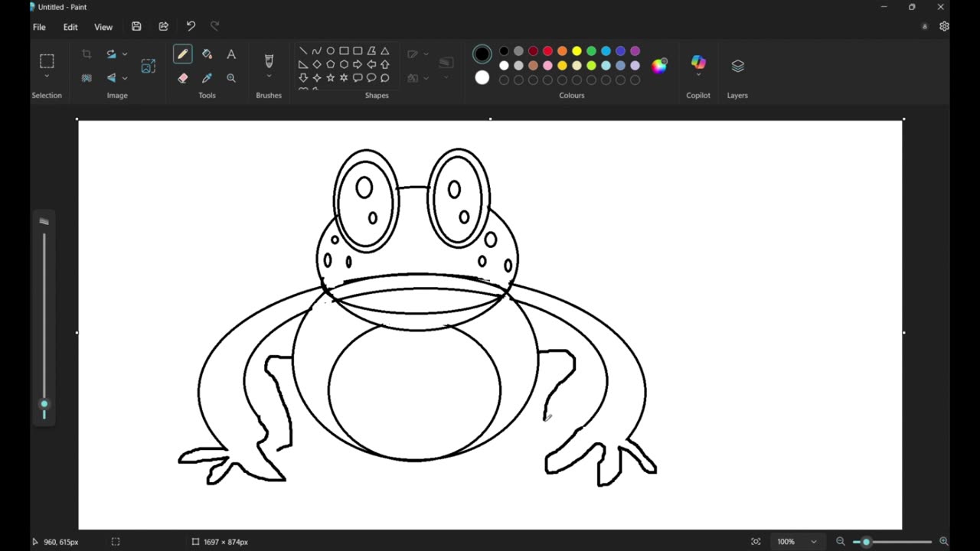Activate the Text tool
980x551 pixels.
(x=231, y=54)
